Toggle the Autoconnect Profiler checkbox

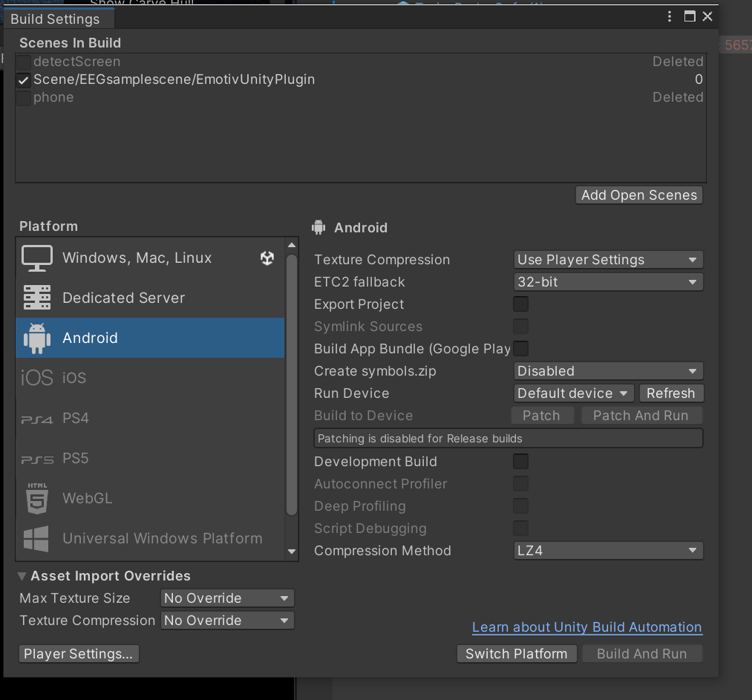(x=521, y=484)
